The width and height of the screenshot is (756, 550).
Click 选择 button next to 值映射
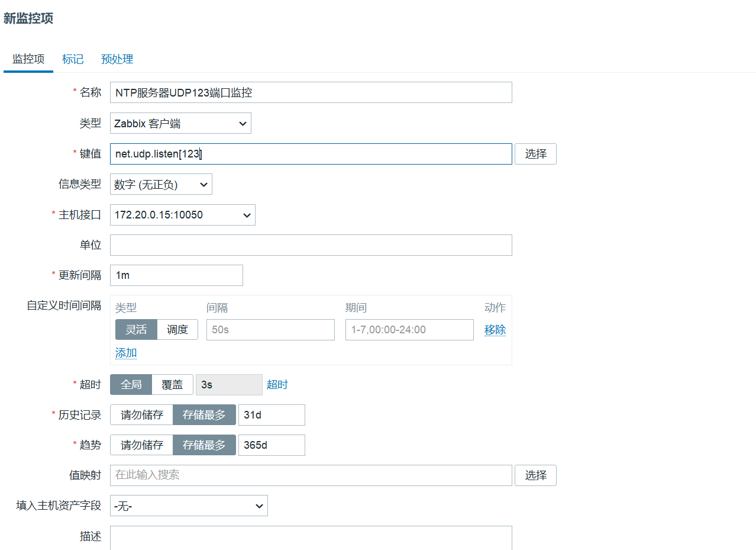tap(535, 475)
